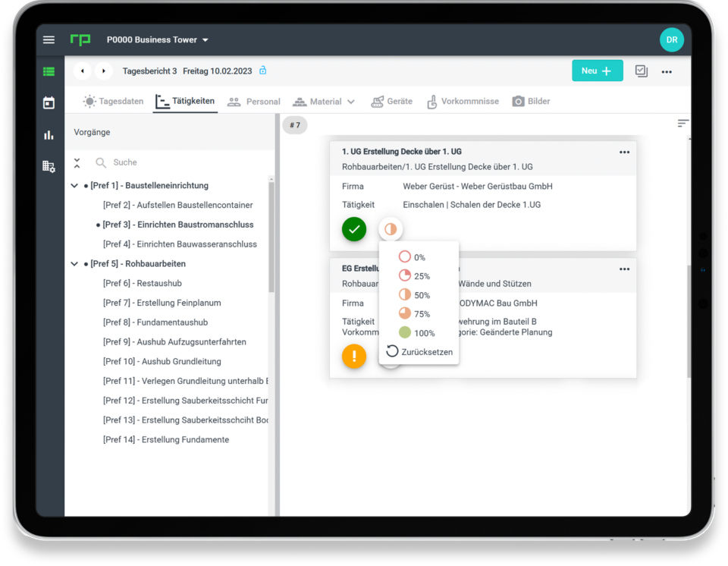The height and width of the screenshot is (566, 728).
Task: Collapse the [Pref 1] Baustelleneinrichtung node
Action: 74,186
